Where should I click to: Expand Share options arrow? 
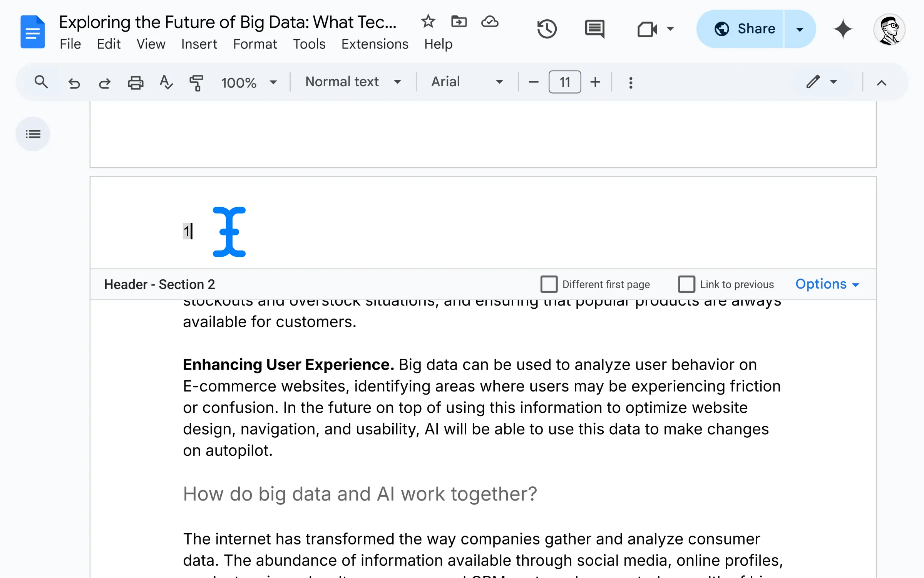(800, 29)
